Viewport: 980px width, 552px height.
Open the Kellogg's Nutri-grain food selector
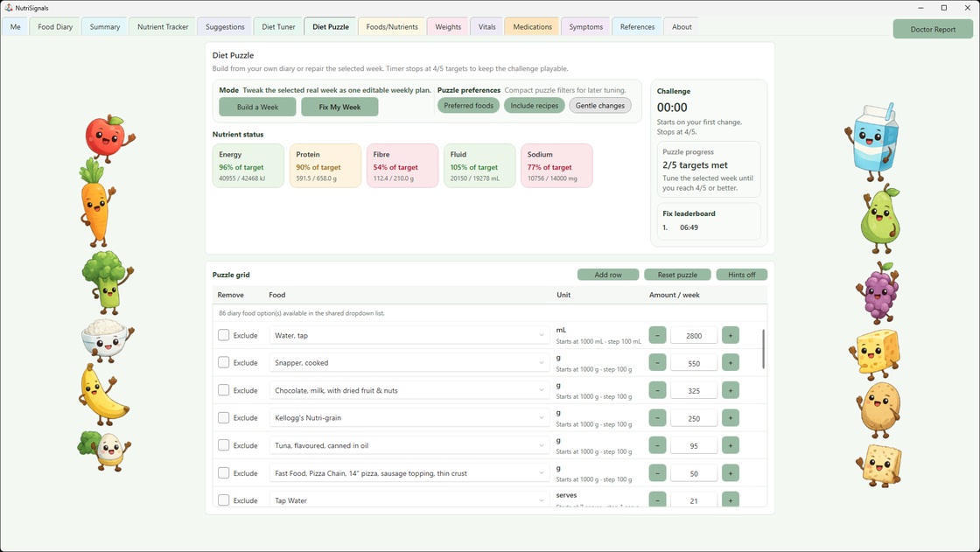(409, 417)
